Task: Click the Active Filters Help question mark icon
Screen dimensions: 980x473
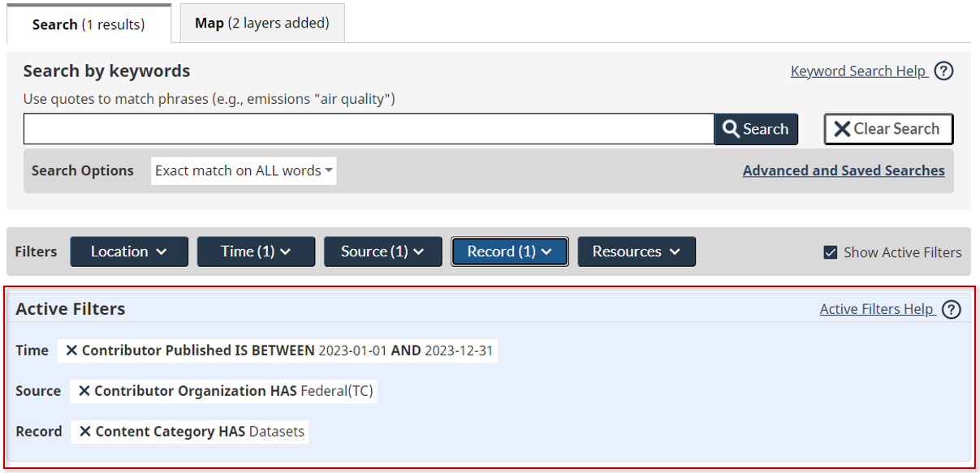Action: (x=952, y=309)
